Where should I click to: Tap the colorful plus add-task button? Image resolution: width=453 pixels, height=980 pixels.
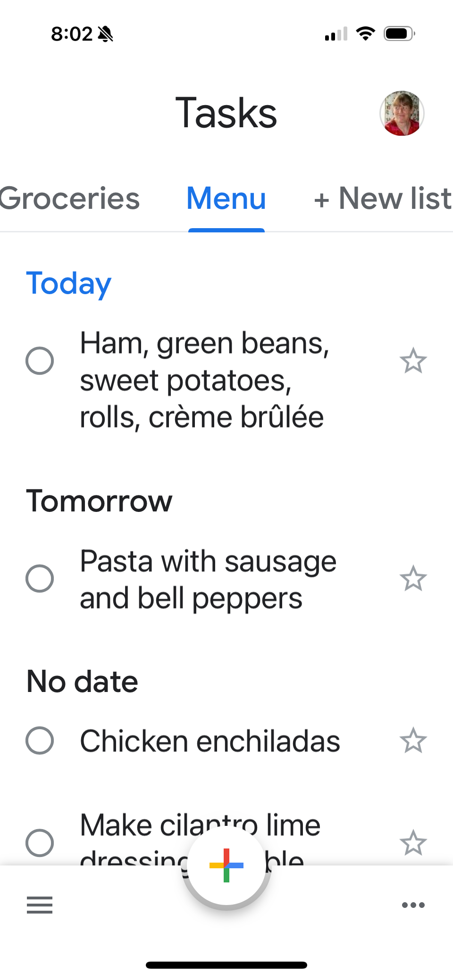coord(226,865)
